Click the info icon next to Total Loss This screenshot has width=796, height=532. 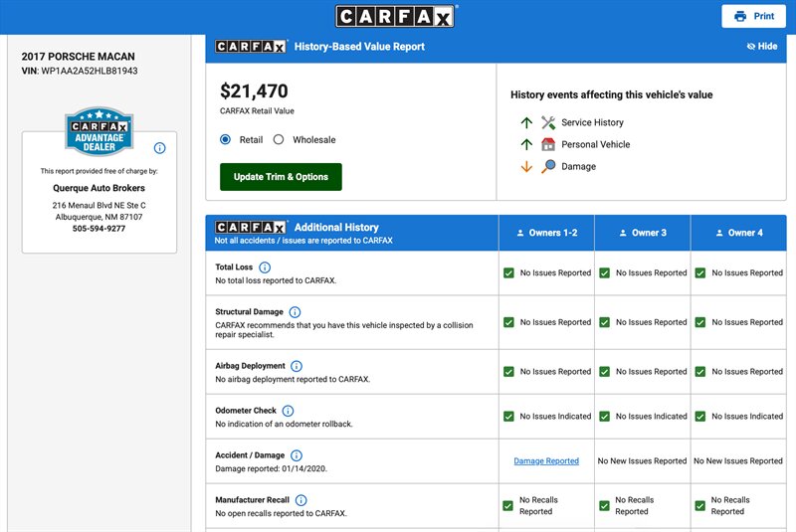click(265, 267)
